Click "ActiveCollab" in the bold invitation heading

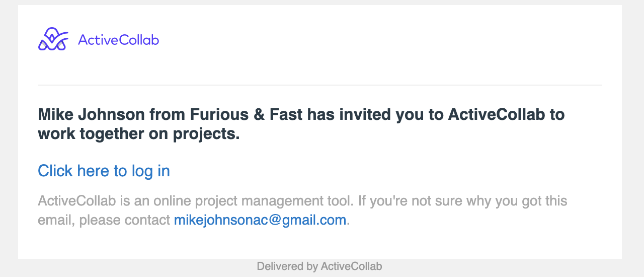(497, 115)
